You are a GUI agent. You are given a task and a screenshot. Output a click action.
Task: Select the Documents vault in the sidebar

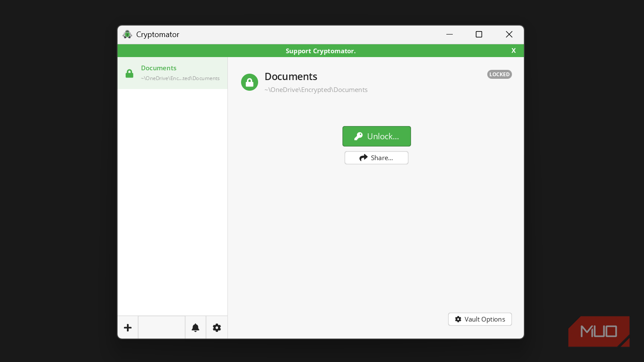point(172,73)
